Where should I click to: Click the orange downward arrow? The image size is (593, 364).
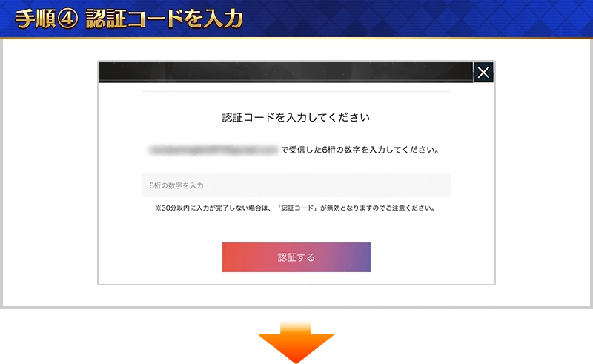[x=296, y=343]
